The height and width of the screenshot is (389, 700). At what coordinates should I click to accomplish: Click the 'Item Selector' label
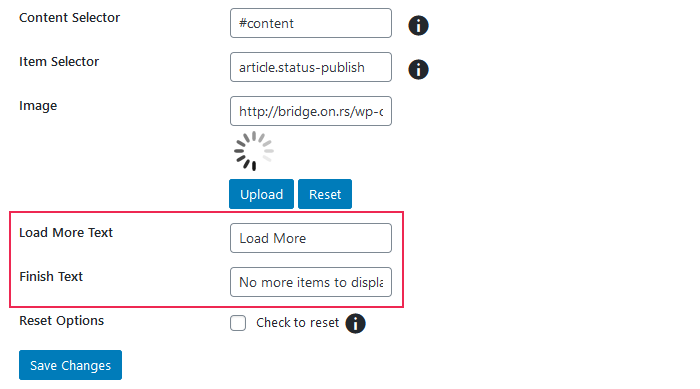click(59, 62)
